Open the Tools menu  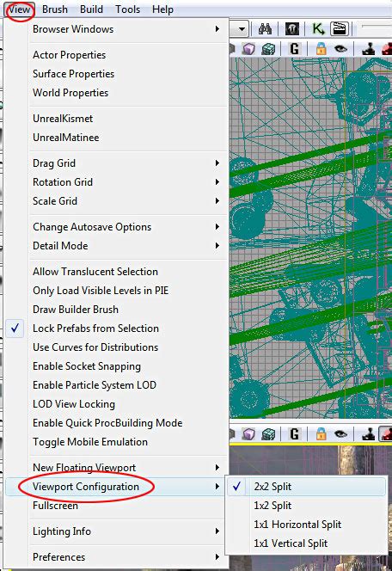tap(128, 9)
